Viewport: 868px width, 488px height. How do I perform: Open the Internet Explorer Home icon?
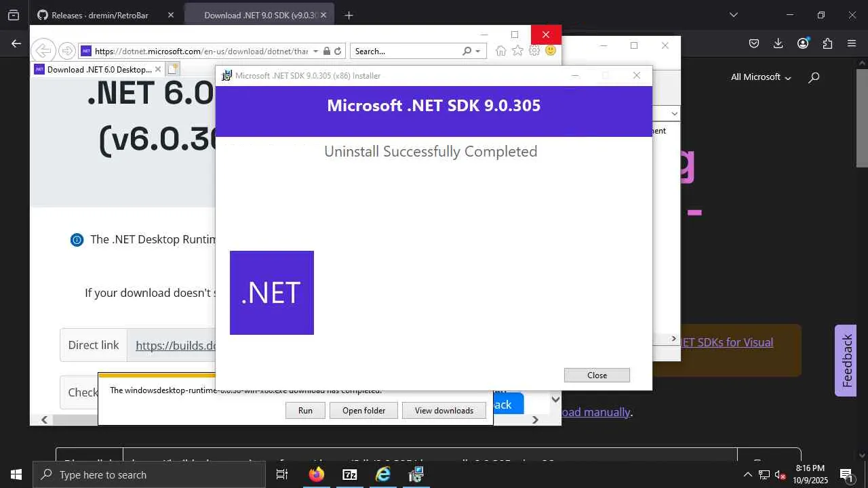pyautogui.click(x=500, y=51)
